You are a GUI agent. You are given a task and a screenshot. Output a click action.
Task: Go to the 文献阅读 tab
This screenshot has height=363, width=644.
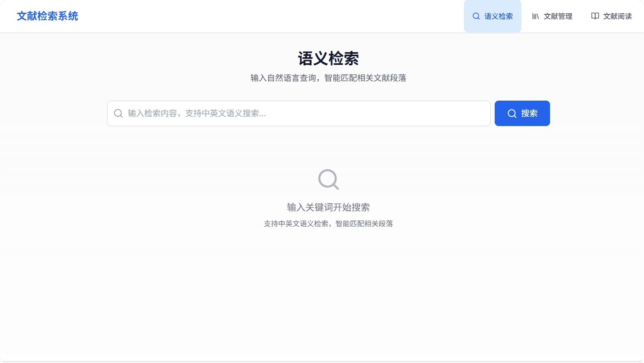pos(611,16)
